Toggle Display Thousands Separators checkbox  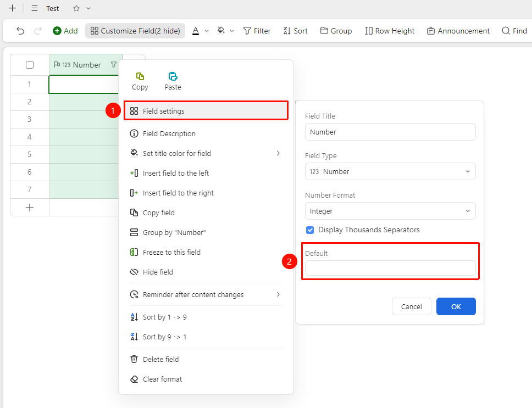pyautogui.click(x=310, y=230)
